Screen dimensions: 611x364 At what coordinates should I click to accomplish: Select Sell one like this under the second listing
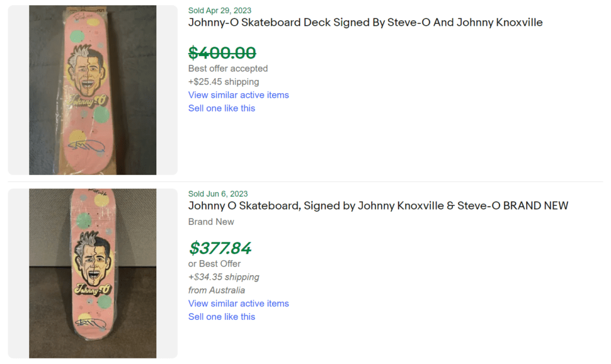tap(221, 316)
